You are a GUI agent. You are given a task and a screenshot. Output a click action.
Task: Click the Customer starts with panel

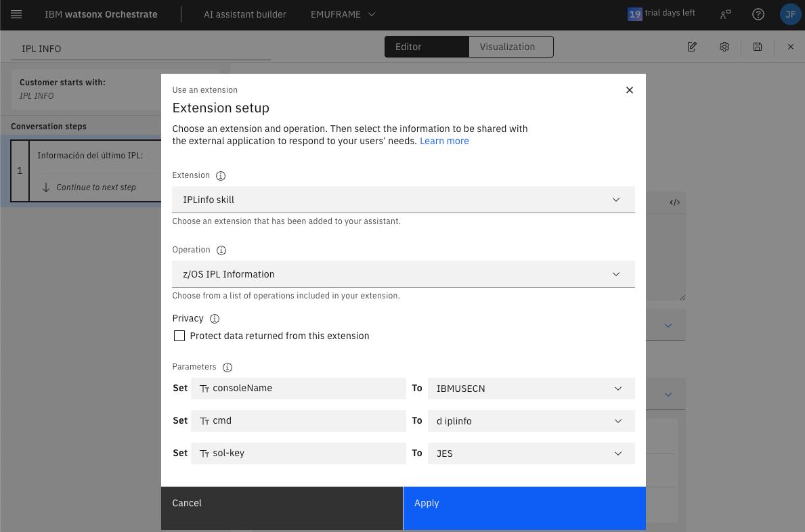(86, 89)
